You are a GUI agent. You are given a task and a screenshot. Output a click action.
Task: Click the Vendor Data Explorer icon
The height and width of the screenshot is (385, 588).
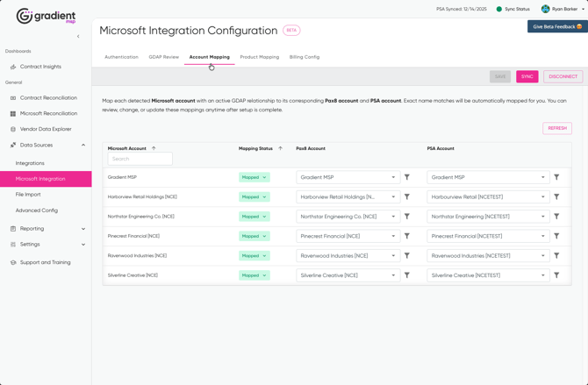[x=13, y=129]
